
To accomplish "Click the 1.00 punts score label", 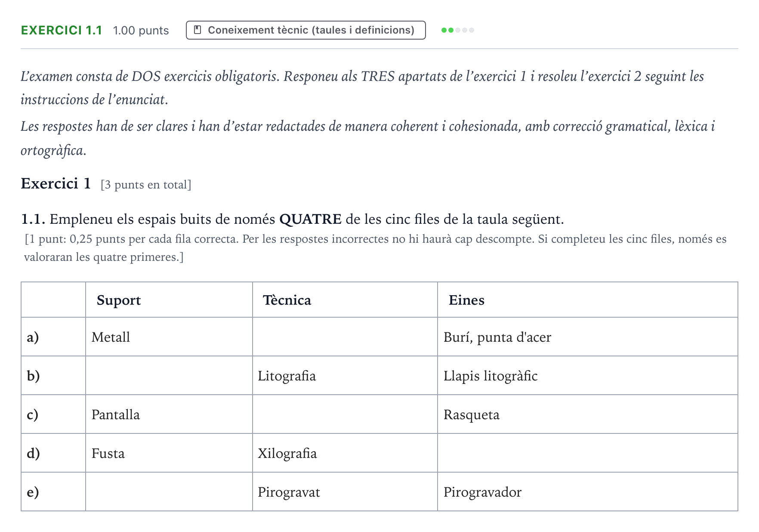I will 141,31.
